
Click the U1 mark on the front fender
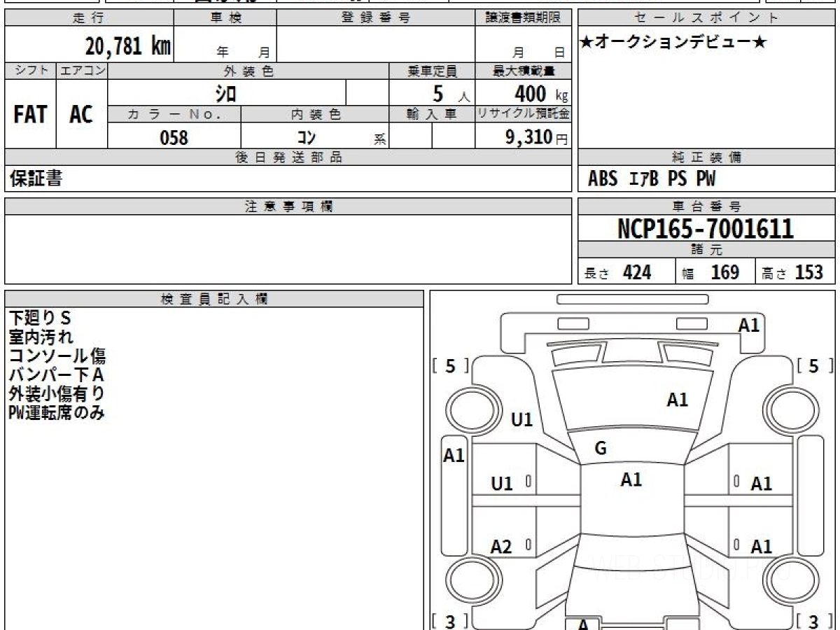(x=522, y=420)
